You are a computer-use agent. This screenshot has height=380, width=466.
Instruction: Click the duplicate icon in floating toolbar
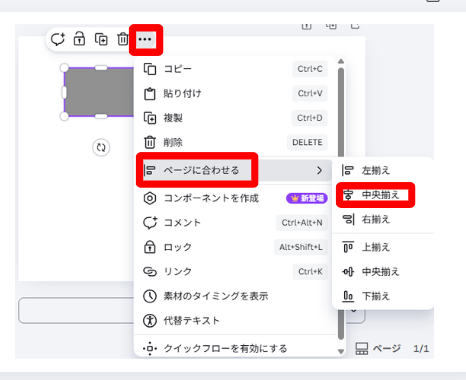[101, 39]
